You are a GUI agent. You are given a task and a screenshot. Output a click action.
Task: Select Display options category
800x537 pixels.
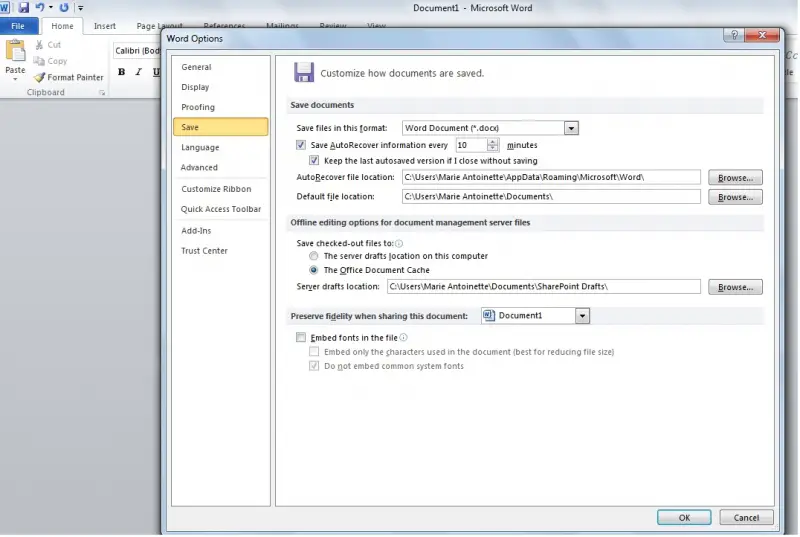pyautogui.click(x=220, y=87)
